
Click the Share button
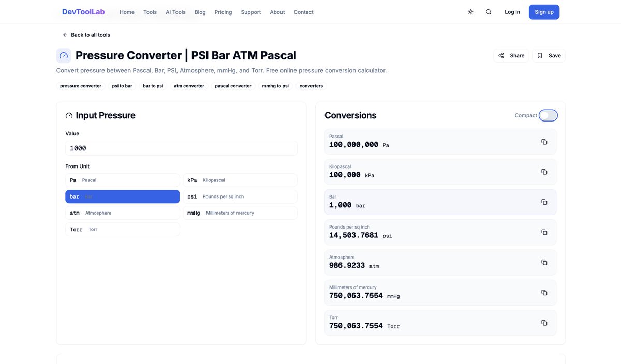[511, 55]
